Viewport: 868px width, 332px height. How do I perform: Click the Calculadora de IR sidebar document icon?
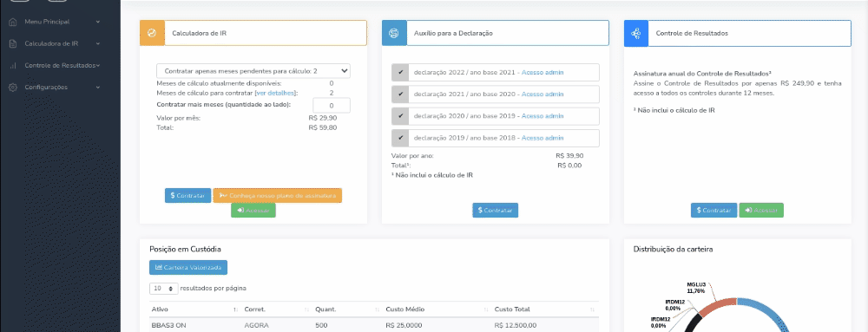[13, 43]
